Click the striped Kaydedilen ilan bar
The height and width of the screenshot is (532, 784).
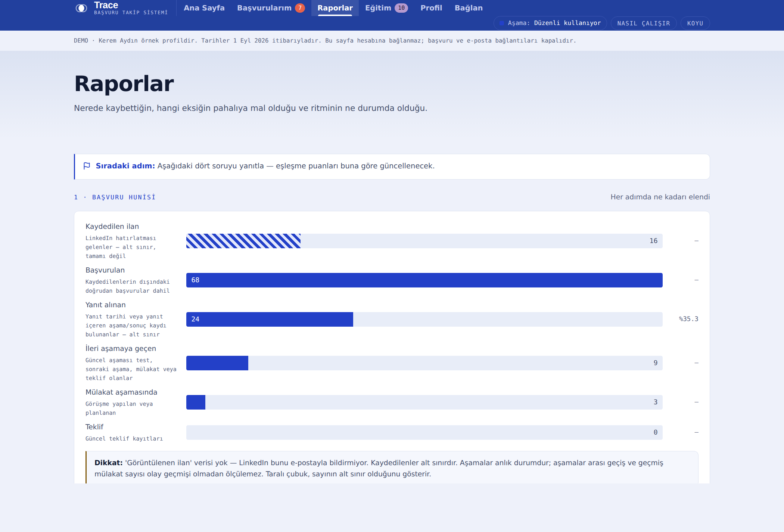(x=243, y=241)
